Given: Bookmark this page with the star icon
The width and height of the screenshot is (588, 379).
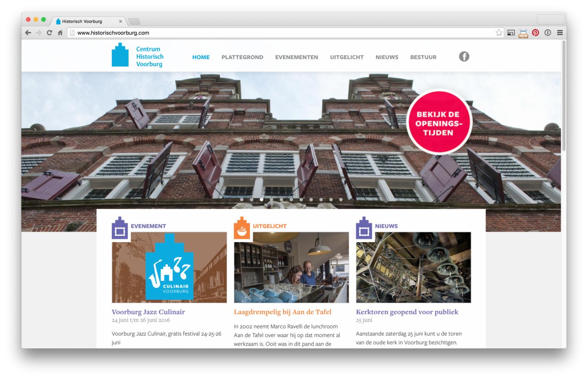Looking at the screenshot, I should (499, 33).
